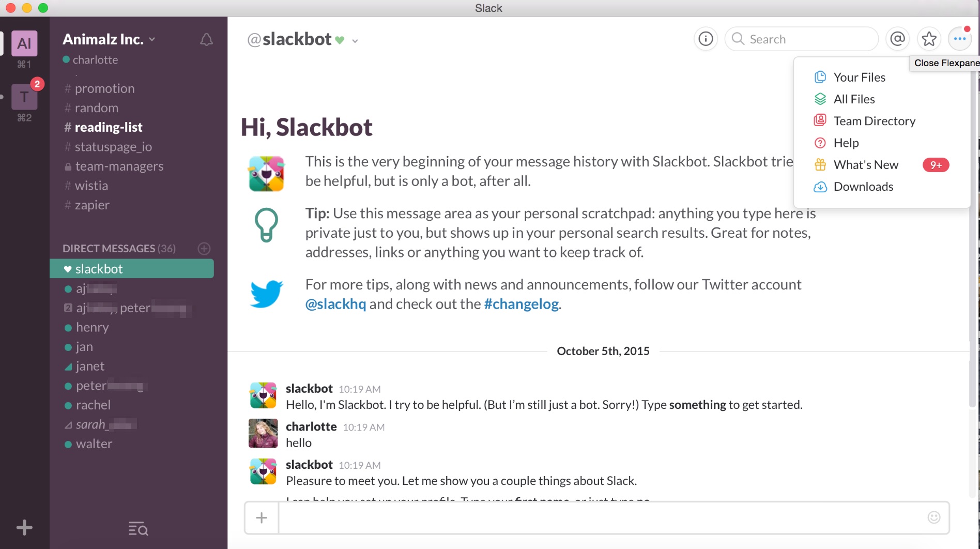Open notification preferences bell icon
The height and width of the screenshot is (549, 980).
tap(206, 39)
